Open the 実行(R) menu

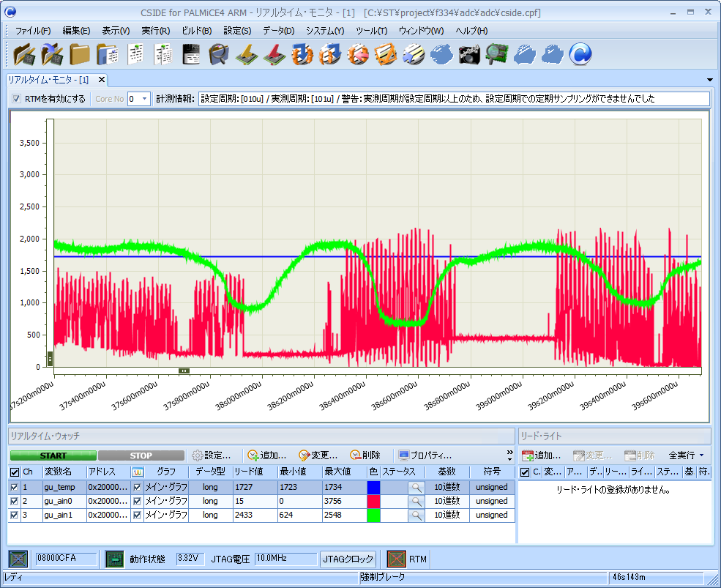[155, 31]
